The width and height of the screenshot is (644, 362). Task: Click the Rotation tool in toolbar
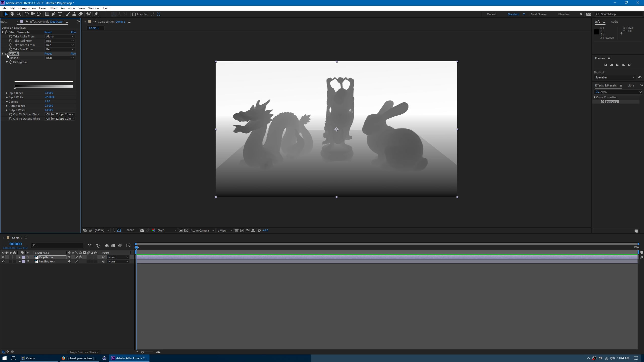click(x=26, y=14)
